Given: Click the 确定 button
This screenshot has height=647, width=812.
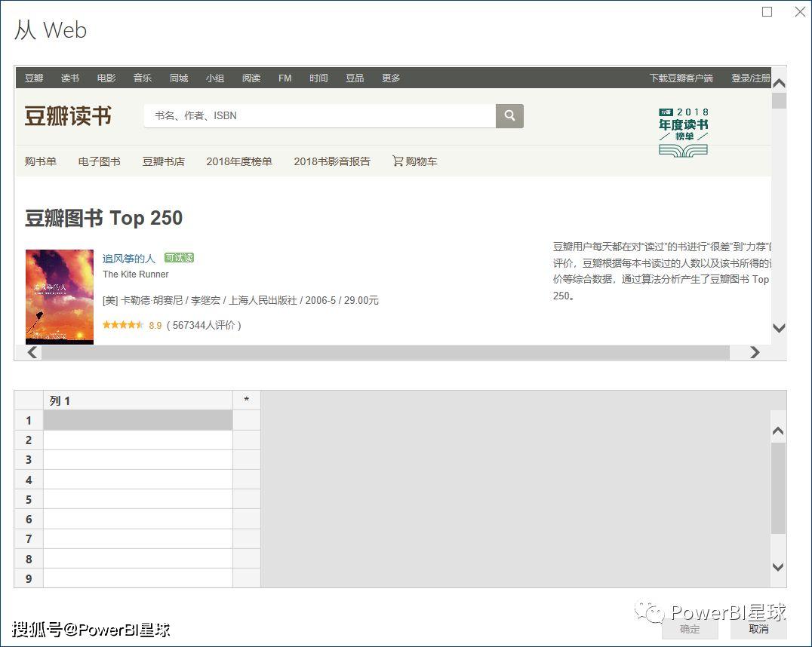Looking at the screenshot, I should (690, 629).
